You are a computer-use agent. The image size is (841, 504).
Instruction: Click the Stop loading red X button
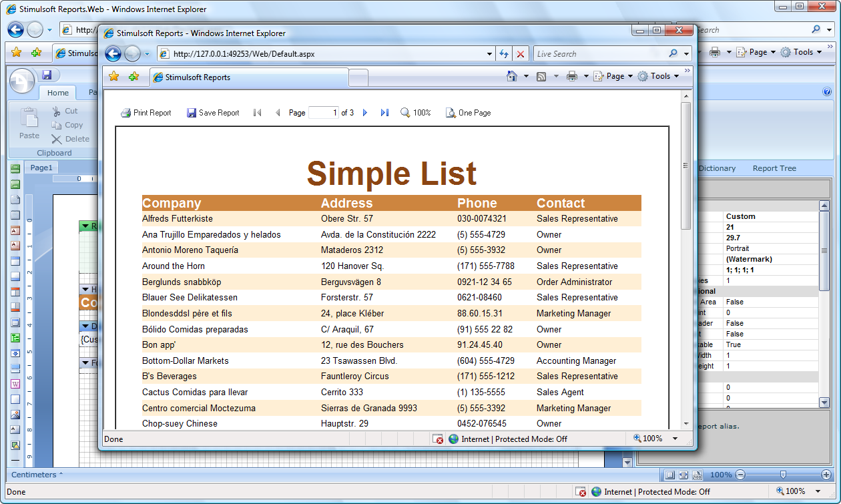(521, 54)
